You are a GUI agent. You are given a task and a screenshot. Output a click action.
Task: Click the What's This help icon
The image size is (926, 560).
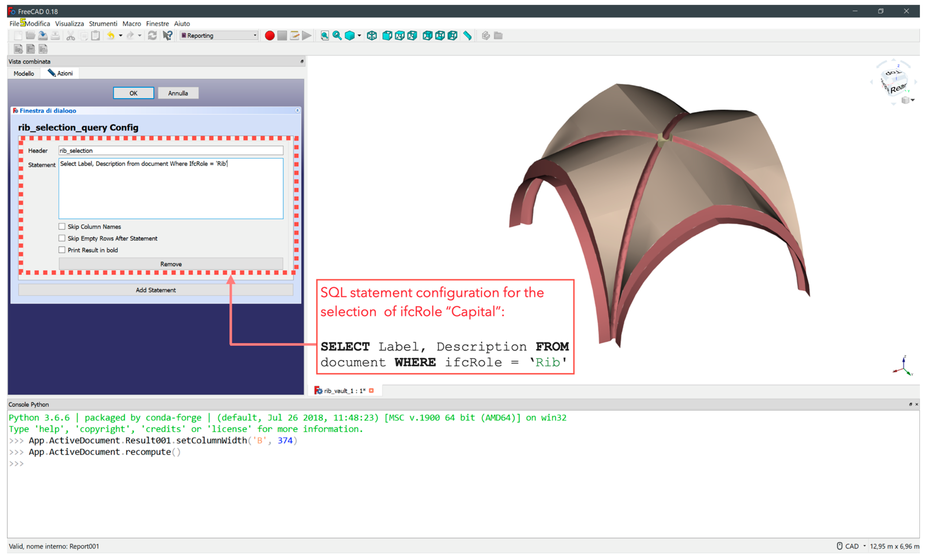(167, 36)
